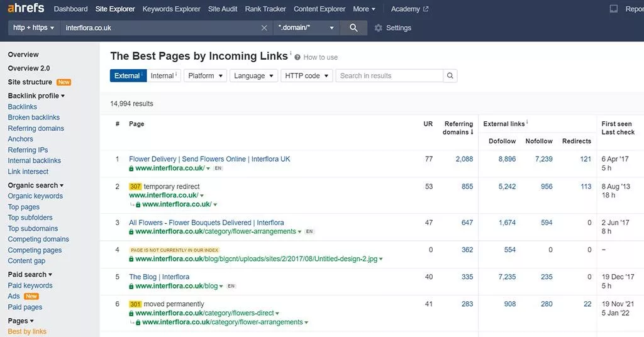The height and width of the screenshot is (337, 644).
Task: Click the How to use help icon
Action: [x=297, y=57]
